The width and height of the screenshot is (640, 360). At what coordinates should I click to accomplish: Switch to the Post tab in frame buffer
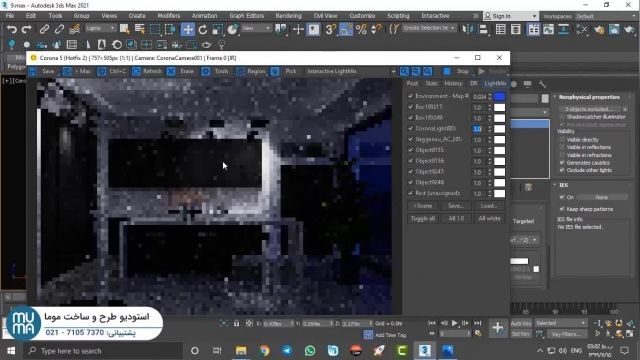412,84
